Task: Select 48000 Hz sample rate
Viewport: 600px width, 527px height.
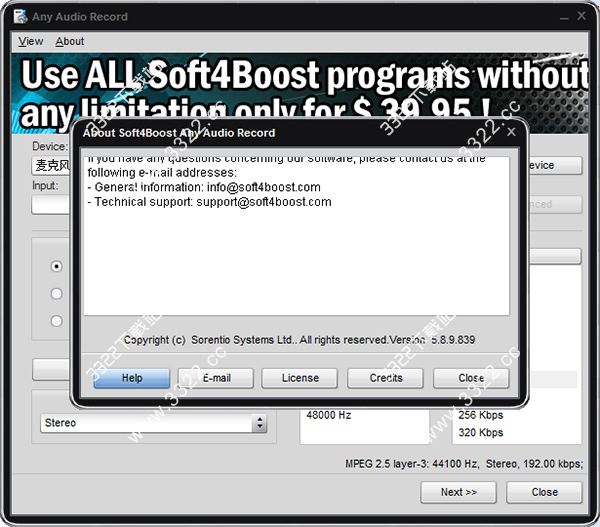Action: click(x=328, y=415)
